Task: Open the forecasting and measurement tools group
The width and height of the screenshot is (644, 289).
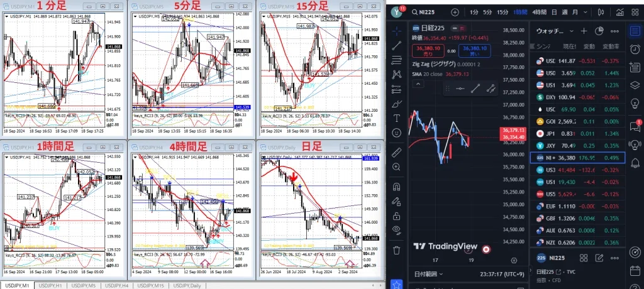Action: [x=397, y=89]
